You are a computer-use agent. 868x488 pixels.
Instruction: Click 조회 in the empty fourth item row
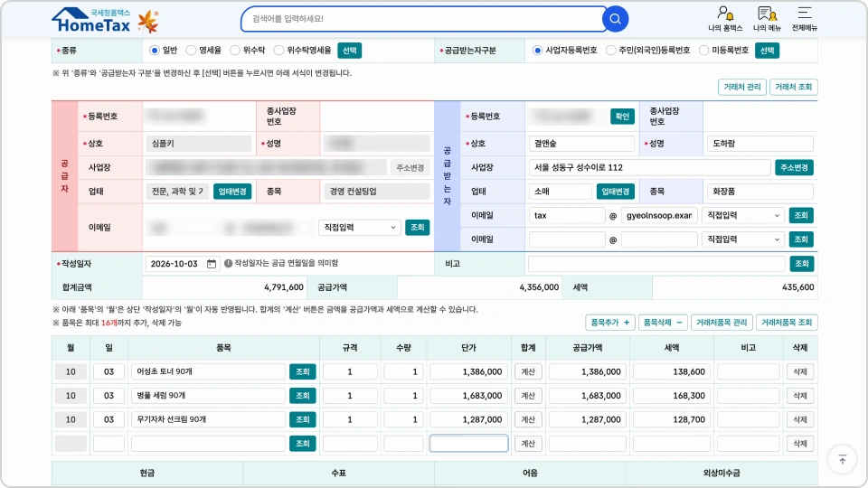pos(302,443)
